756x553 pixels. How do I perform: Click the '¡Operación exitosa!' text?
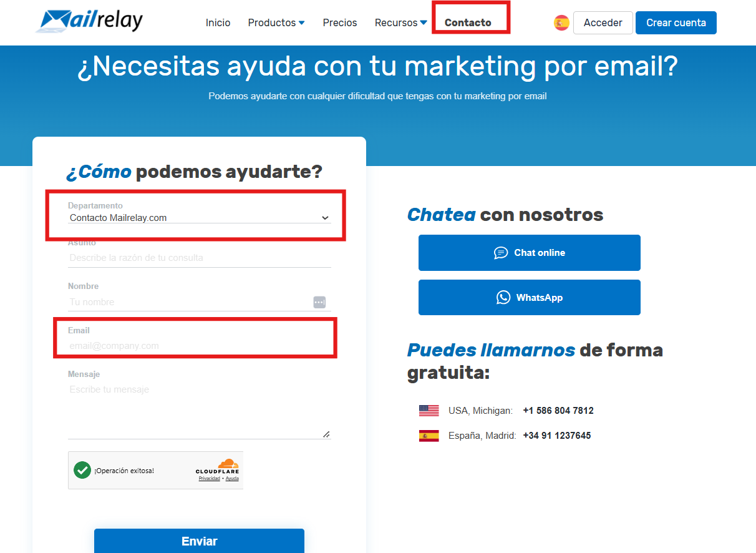[124, 471]
